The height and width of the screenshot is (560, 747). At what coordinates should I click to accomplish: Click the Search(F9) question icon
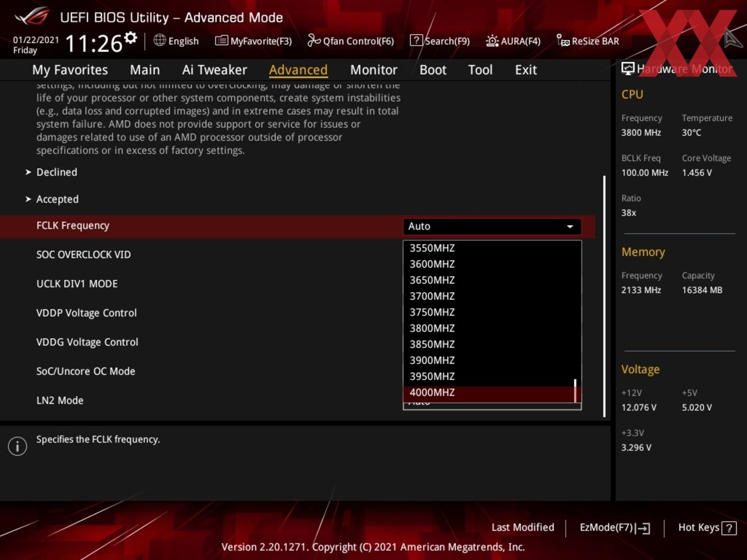click(416, 41)
